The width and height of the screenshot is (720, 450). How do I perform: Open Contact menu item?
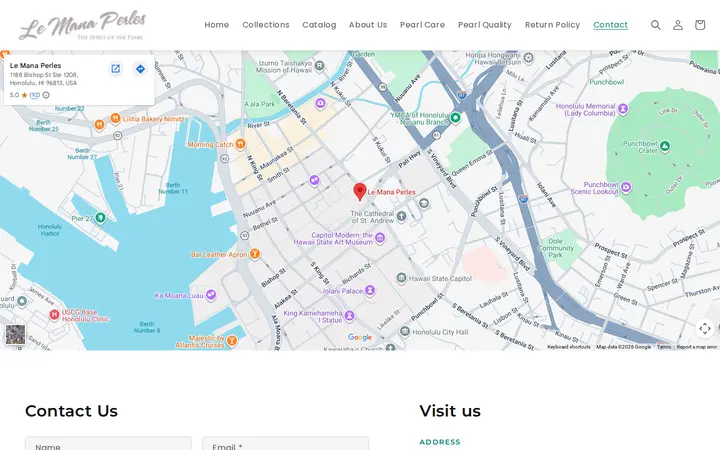[610, 25]
